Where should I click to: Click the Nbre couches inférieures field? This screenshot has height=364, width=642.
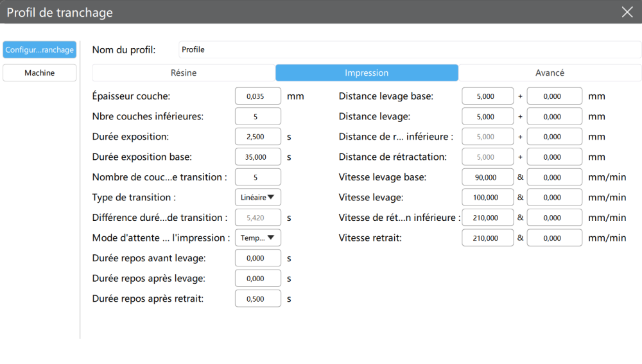pos(258,116)
